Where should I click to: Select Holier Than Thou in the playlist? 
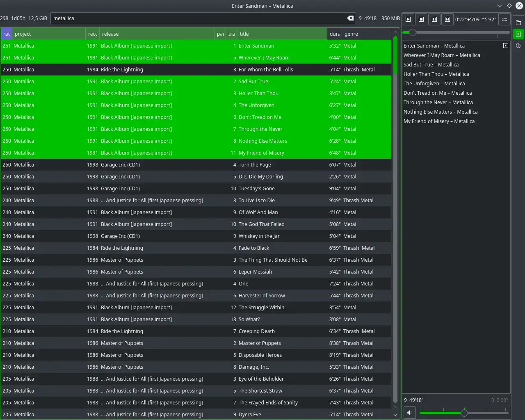[x=456, y=74]
